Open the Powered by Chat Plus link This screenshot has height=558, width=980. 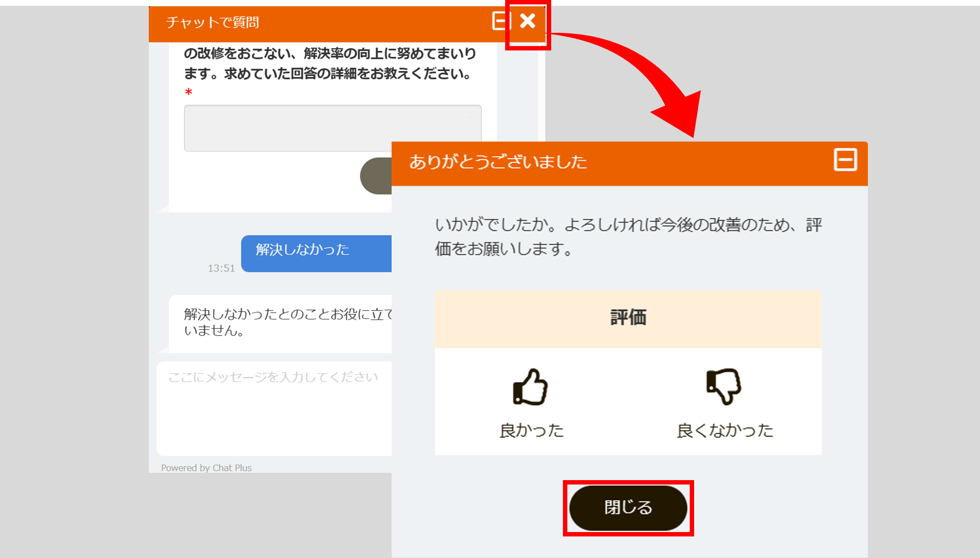coord(207,468)
